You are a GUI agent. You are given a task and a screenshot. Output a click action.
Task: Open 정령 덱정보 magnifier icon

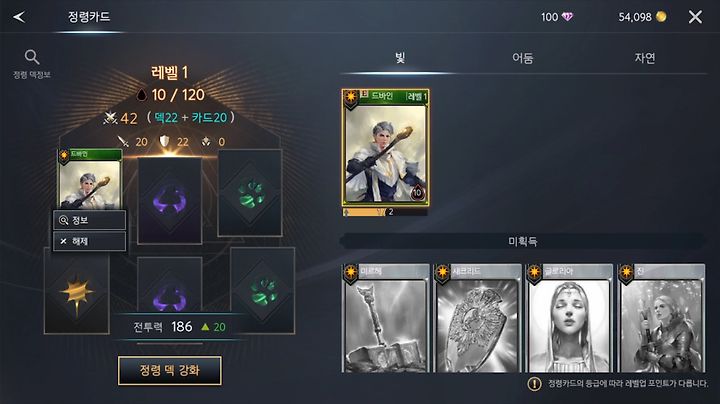[32, 57]
